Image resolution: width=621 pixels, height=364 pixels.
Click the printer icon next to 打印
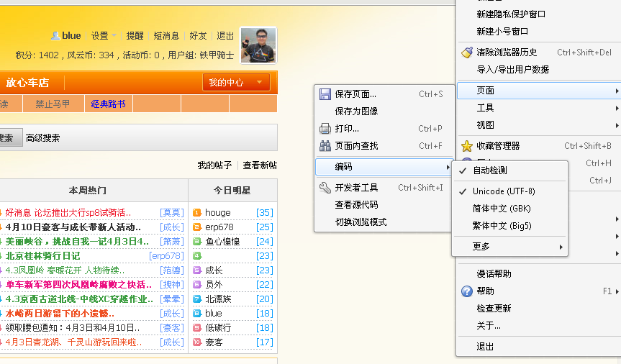tap(325, 129)
